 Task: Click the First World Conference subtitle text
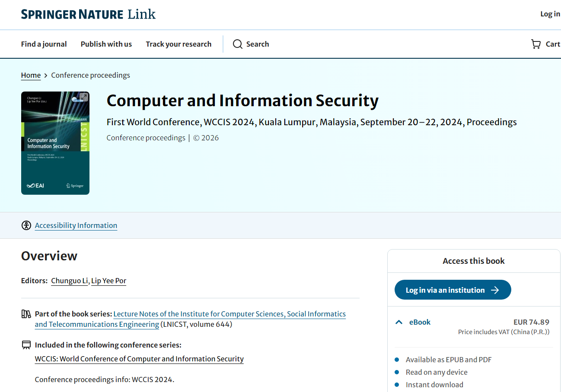click(312, 122)
